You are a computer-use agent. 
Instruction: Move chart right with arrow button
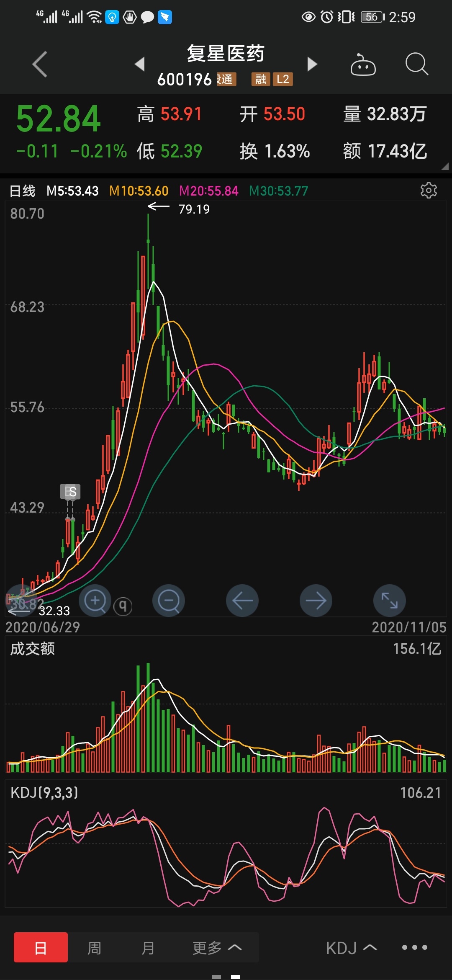point(316,601)
